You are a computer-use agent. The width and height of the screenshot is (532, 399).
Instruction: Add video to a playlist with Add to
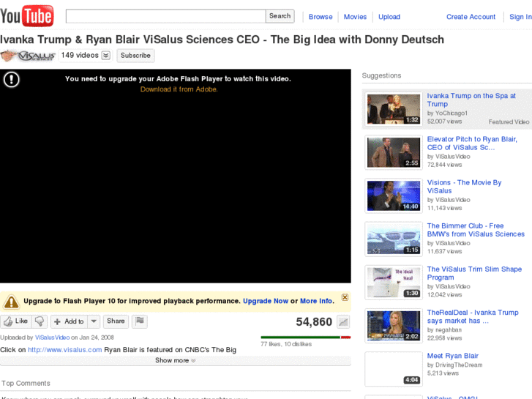coord(70,321)
